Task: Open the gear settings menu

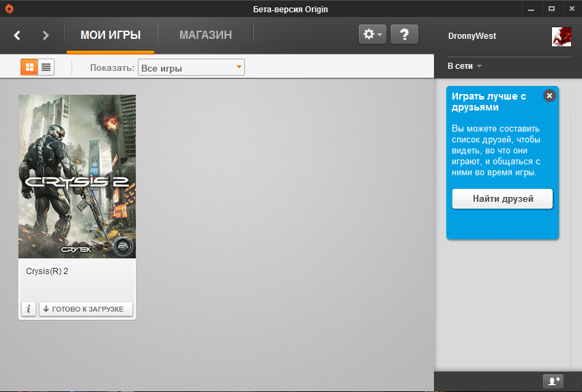Action: tap(373, 35)
